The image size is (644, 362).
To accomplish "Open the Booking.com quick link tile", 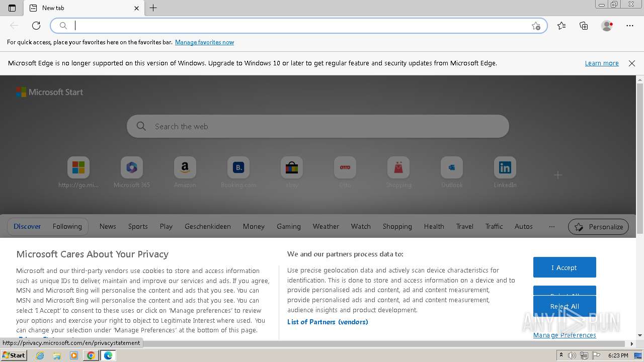I will point(238,172).
